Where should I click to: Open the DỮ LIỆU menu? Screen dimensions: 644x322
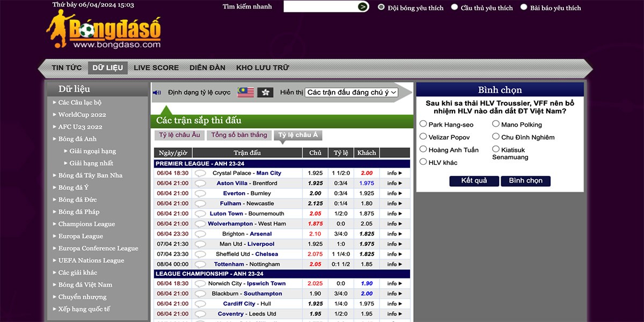(x=108, y=68)
